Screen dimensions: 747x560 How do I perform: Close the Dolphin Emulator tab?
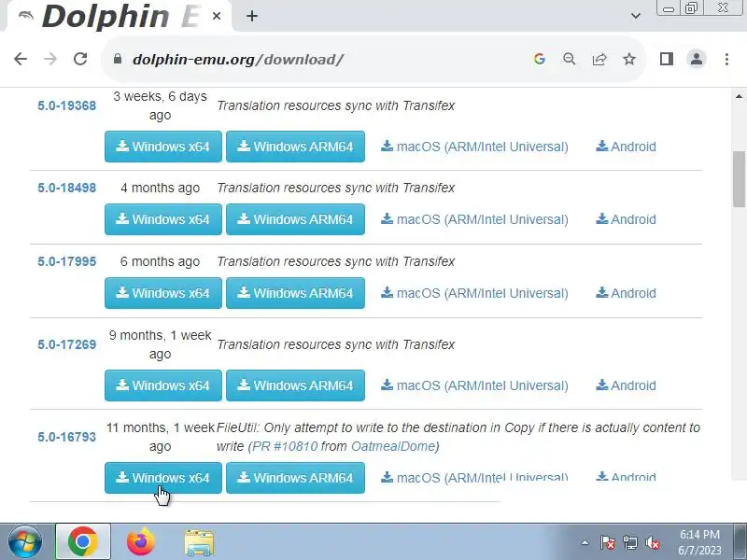tap(217, 16)
